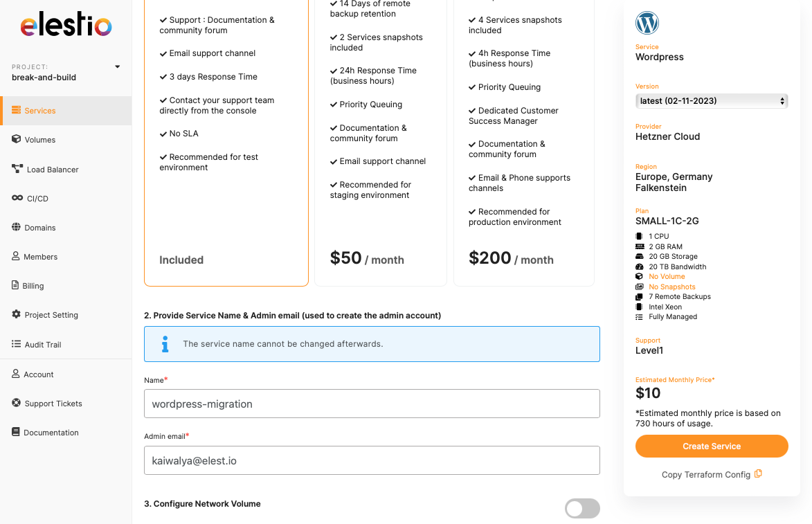Click the WordPress logo icon
This screenshot has width=812, height=524.
647,23
